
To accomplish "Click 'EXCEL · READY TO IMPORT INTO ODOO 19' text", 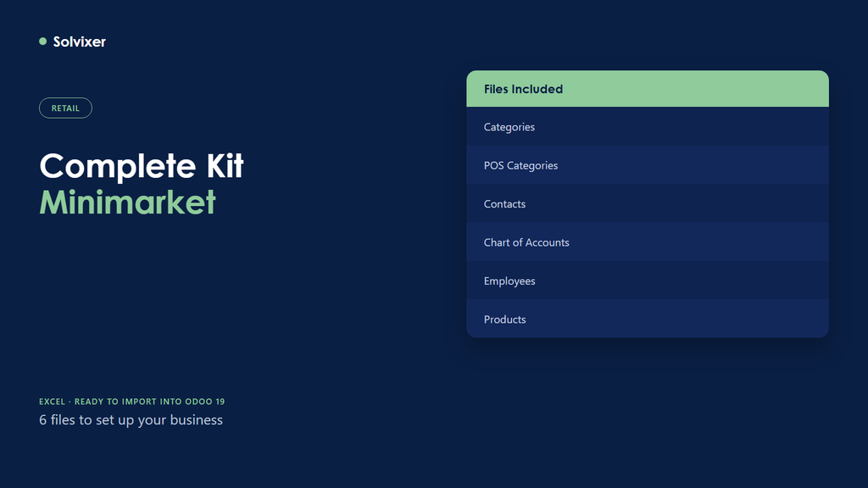I will [x=131, y=402].
